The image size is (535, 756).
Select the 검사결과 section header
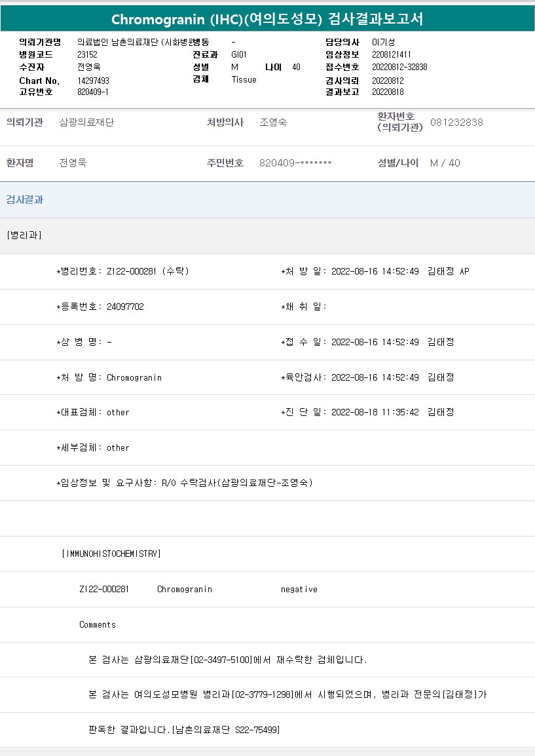[x=25, y=200]
